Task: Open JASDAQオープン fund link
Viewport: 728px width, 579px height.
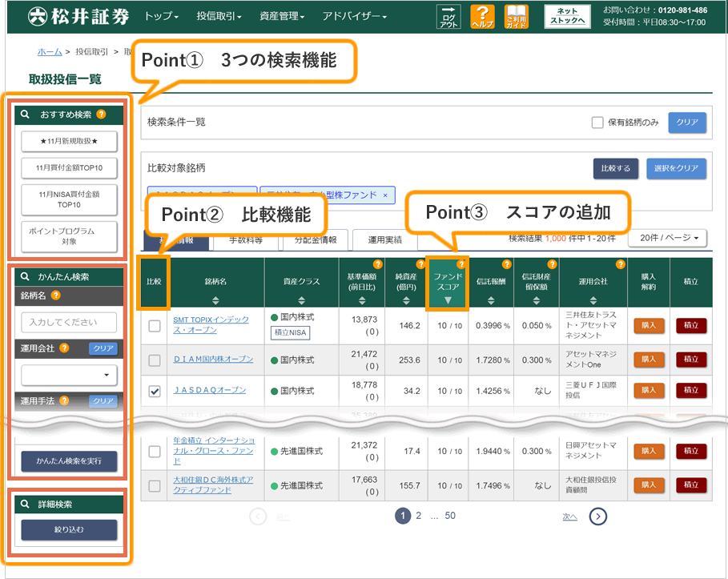Action: [x=209, y=390]
